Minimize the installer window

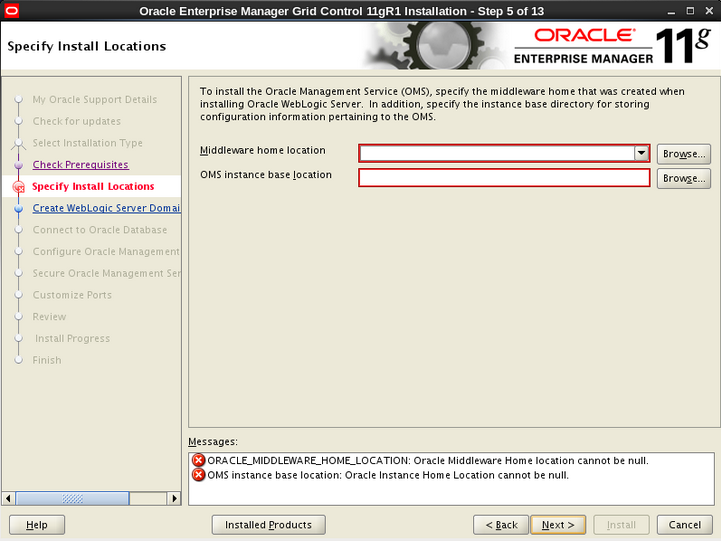[x=671, y=11]
